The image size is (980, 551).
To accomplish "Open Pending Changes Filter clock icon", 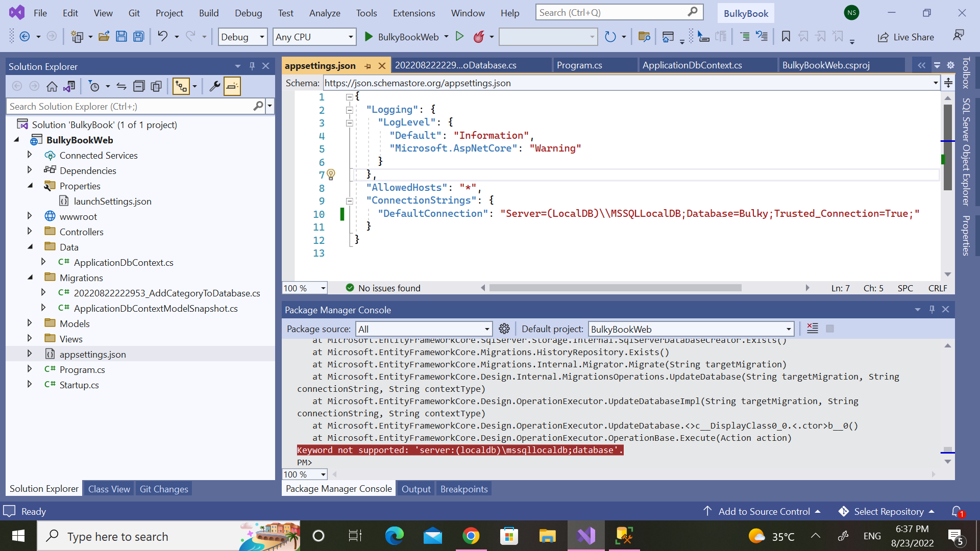I will coord(94,86).
